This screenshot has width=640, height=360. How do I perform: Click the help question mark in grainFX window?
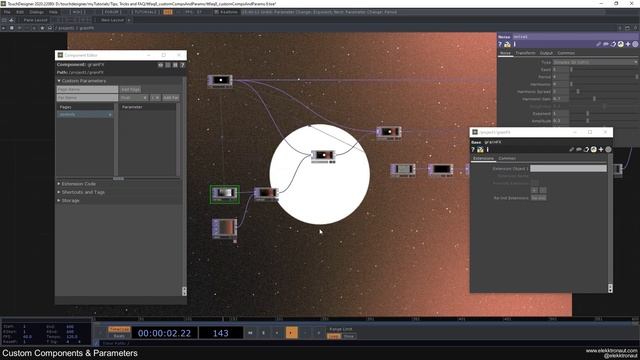pos(473,149)
